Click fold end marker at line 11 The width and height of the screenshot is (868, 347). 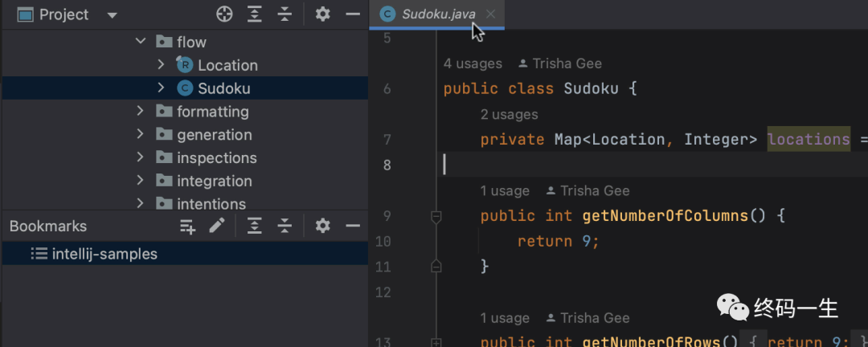coord(436,267)
